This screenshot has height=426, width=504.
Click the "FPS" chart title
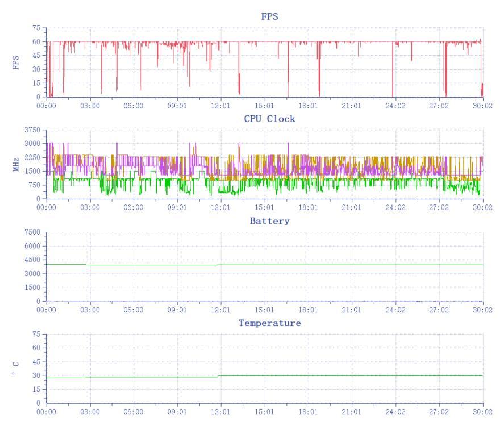tap(269, 16)
